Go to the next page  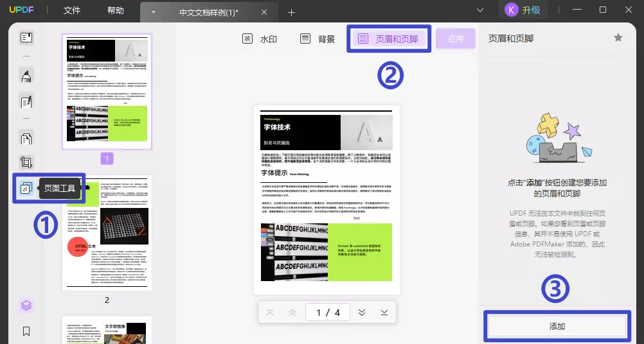pos(362,313)
